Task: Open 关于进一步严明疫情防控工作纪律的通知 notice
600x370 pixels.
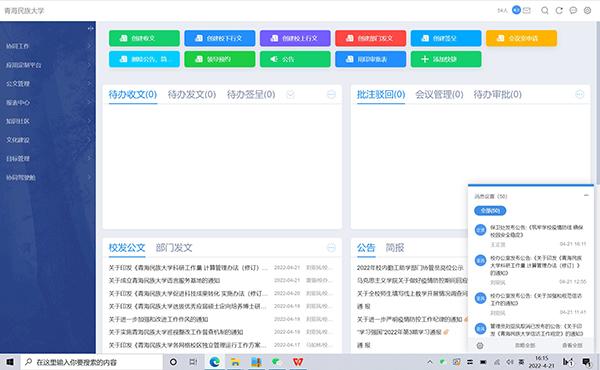Action: coord(410,319)
